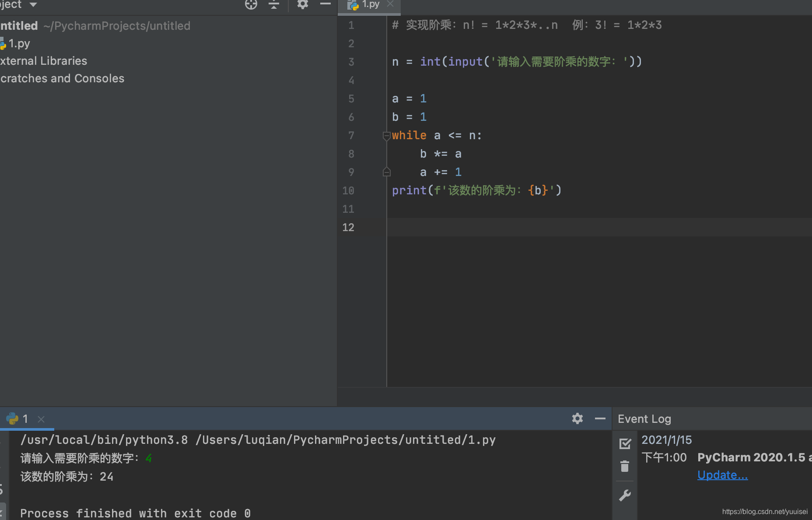Screen dimensions: 812x520
Task: Click 'Process finished with exit code 0'
Action: tap(136, 513)
